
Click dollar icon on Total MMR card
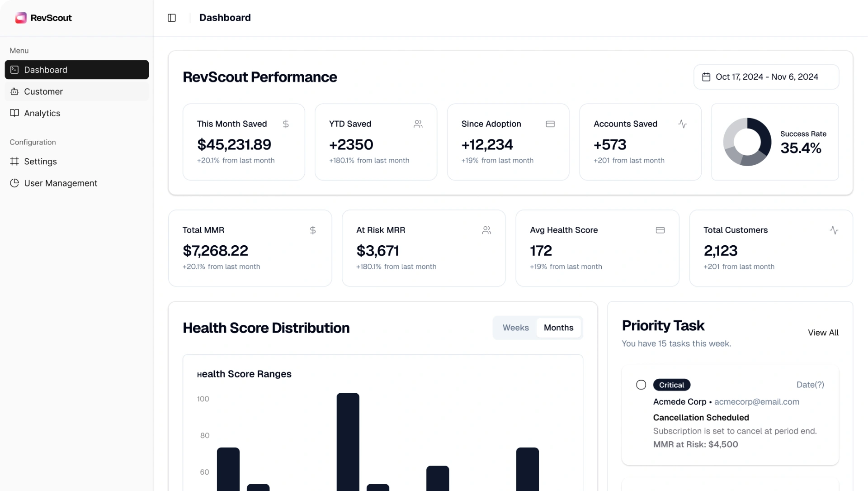[x=313, y=230]
